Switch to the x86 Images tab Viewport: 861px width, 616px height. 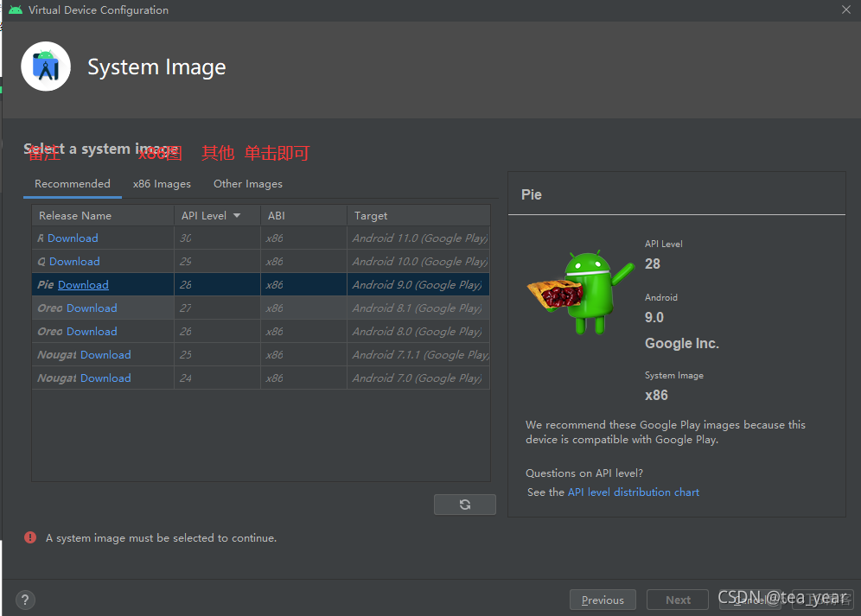click(162, 183)
